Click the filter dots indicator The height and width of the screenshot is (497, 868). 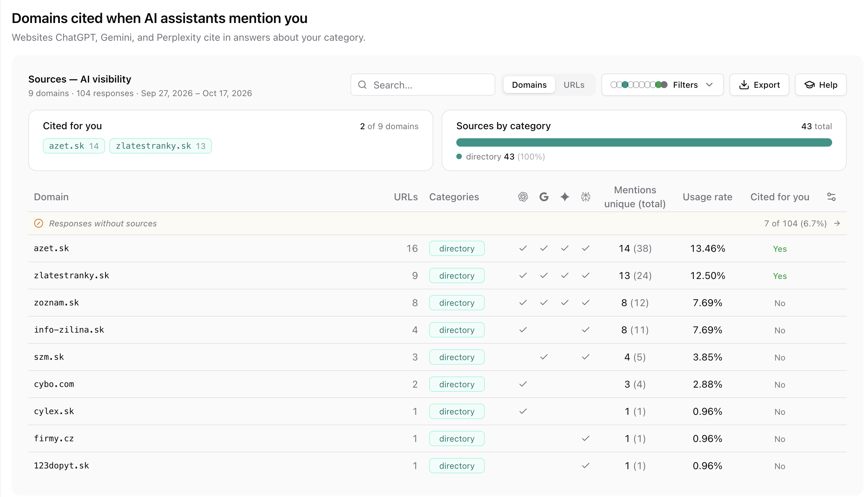point(639,85)
